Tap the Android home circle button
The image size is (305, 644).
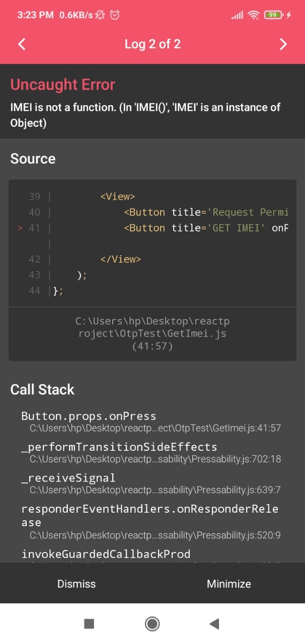coord(152,624)
